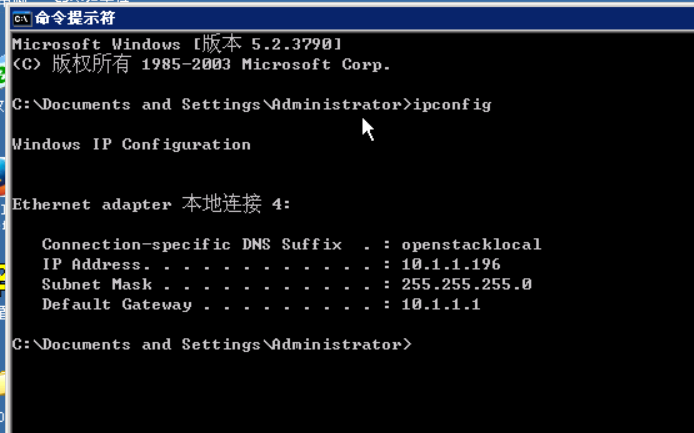Click the Microsoft Windows version 5.2.3790 line
The width and height of the screenshot is (694, 433).
(x=177, y=43)
